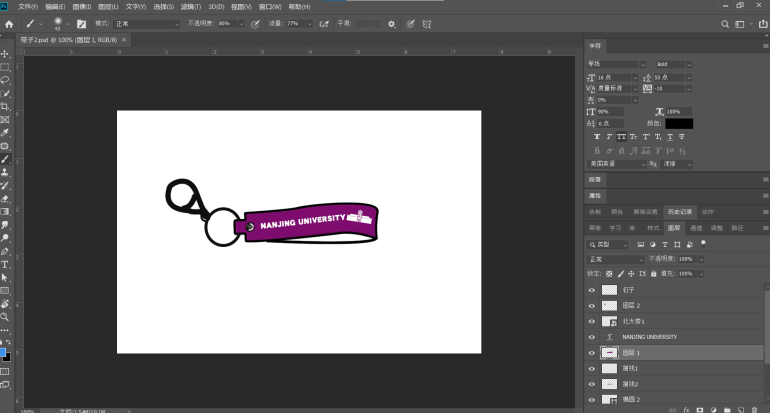Click new adjustment layer icon
Image resolution: width=770 pixels, height=413 pixels.
click(714, 410)
